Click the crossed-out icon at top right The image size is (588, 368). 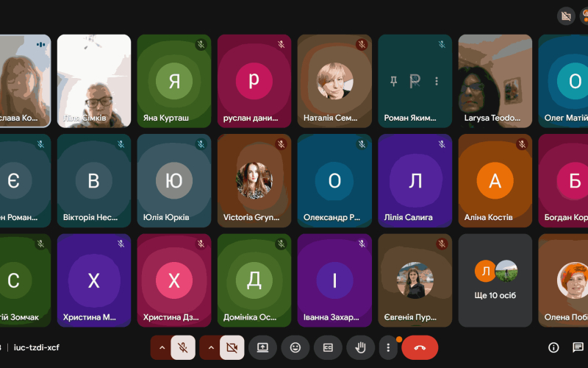click(566, 15)
